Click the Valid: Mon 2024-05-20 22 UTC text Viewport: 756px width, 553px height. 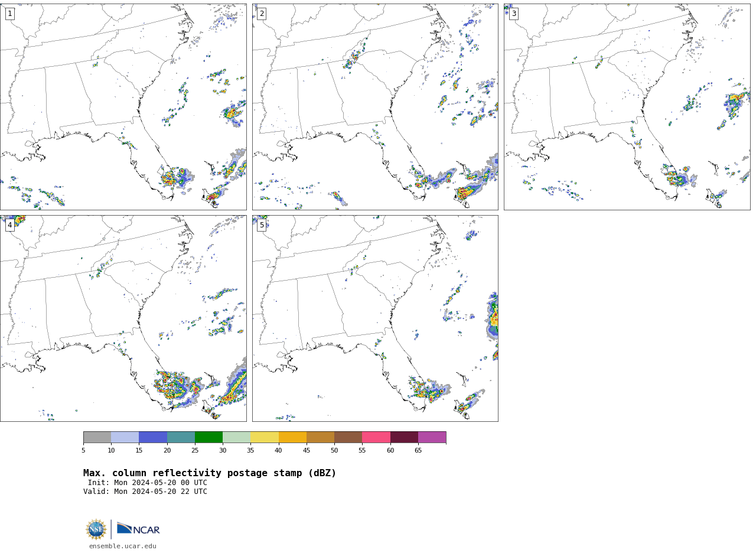coord(145,492)
